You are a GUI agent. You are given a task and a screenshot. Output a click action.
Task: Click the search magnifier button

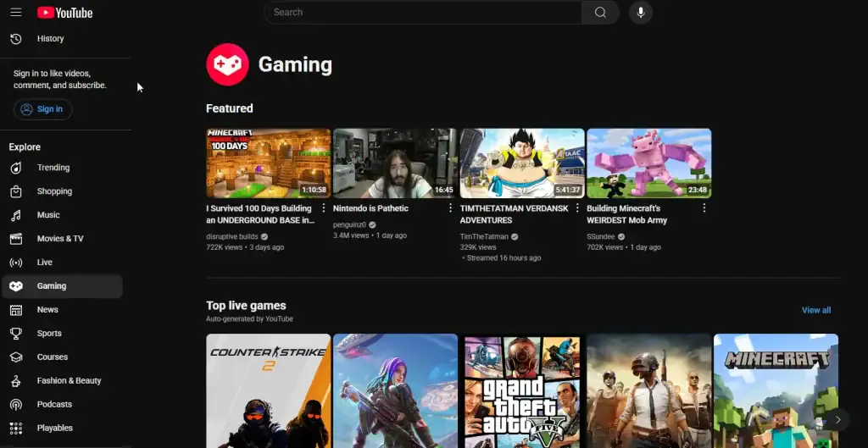click(600, 12)
